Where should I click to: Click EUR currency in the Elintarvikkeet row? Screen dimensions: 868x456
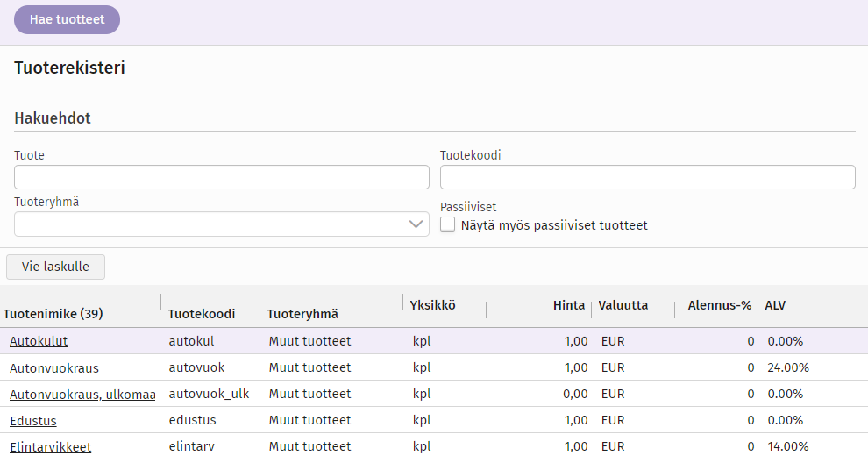[613, 446]
